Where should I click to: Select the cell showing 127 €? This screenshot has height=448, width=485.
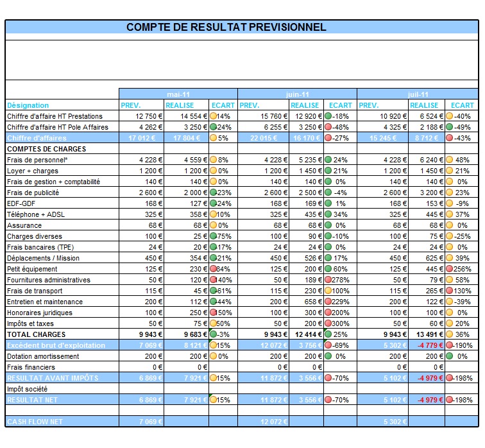click(186, 203)
